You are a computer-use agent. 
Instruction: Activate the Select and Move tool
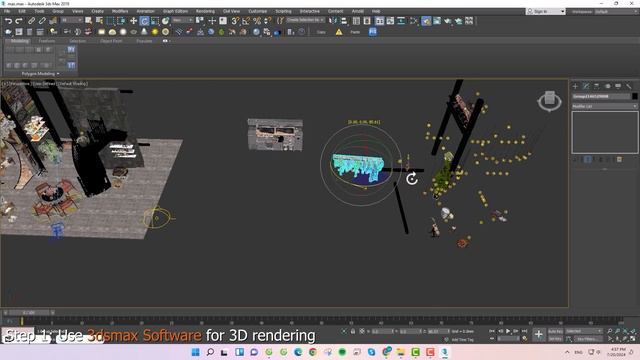pos(133,21)
